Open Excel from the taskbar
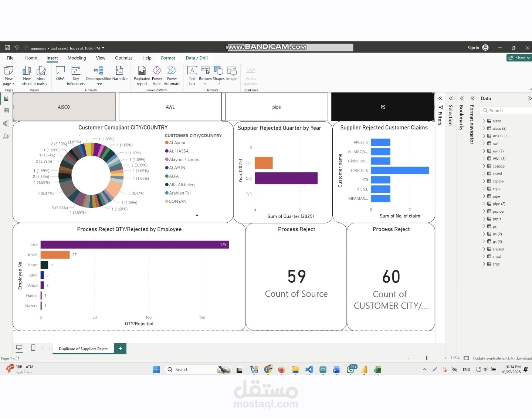Screen dimensions: 532x418 pyautogui.click(x=377, y=370)
